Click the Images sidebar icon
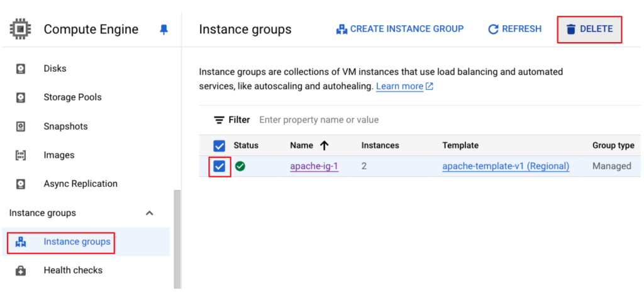The height and width of the screenshot is (292, 644). (21, 155)
